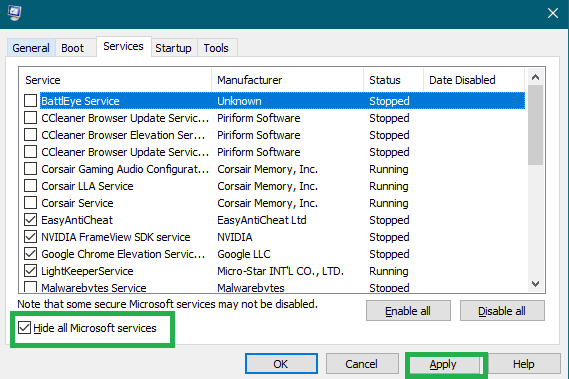Viewport: 569px width, 379px height.
Task: Click the EasyAntiCheat Ltd manufacturer cell
Action: (262, 220)
